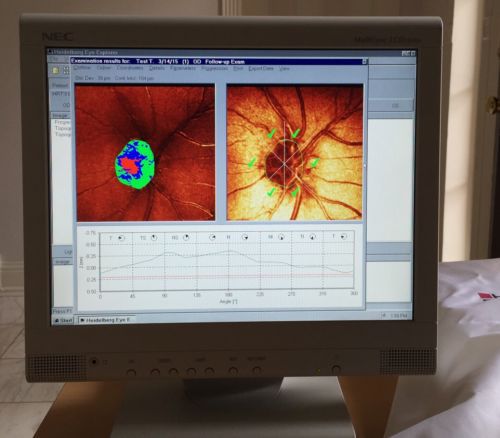
Task: Open the Parameters menu
Action: click(183, 68)
